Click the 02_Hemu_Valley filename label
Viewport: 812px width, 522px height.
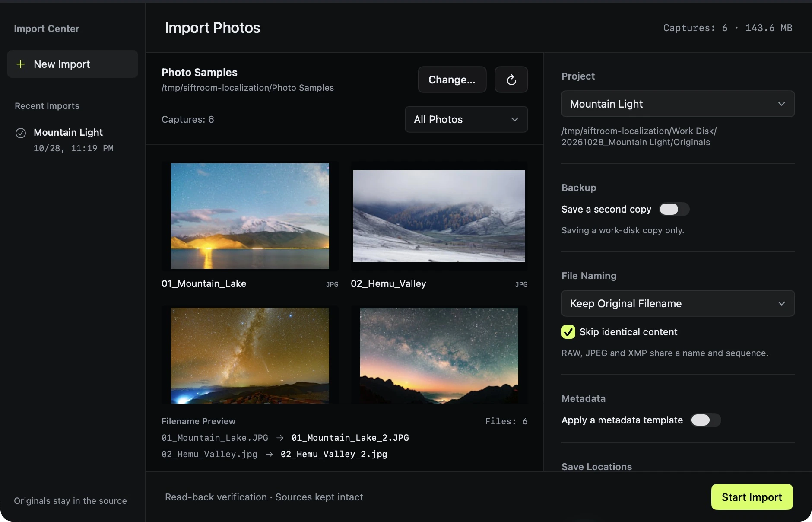click(388, 283)
